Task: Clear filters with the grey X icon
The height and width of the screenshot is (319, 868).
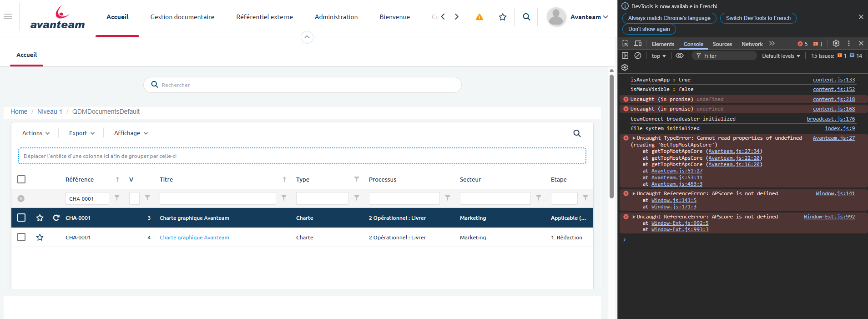Action: (21, 198)
